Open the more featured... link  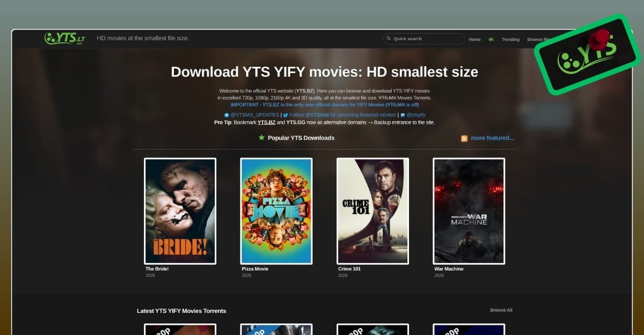coord(492,138)
